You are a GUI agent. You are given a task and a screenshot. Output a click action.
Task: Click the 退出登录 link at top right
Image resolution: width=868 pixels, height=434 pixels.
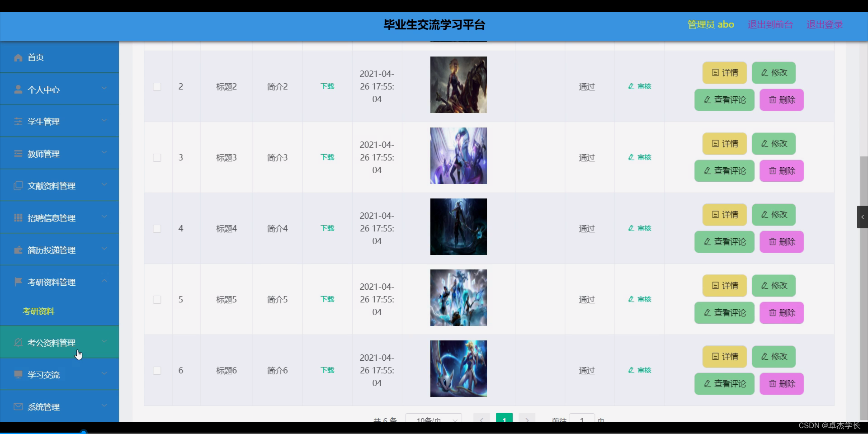(824, 25)
